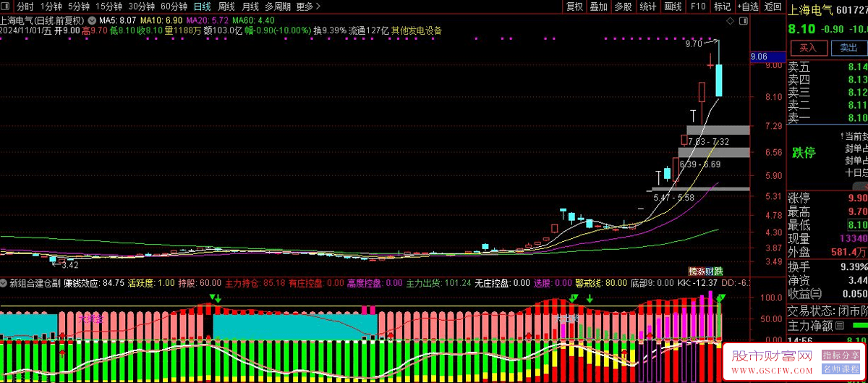Open the 多股 multi-stock view
868x383 pixels.
(x=624, y=7)
